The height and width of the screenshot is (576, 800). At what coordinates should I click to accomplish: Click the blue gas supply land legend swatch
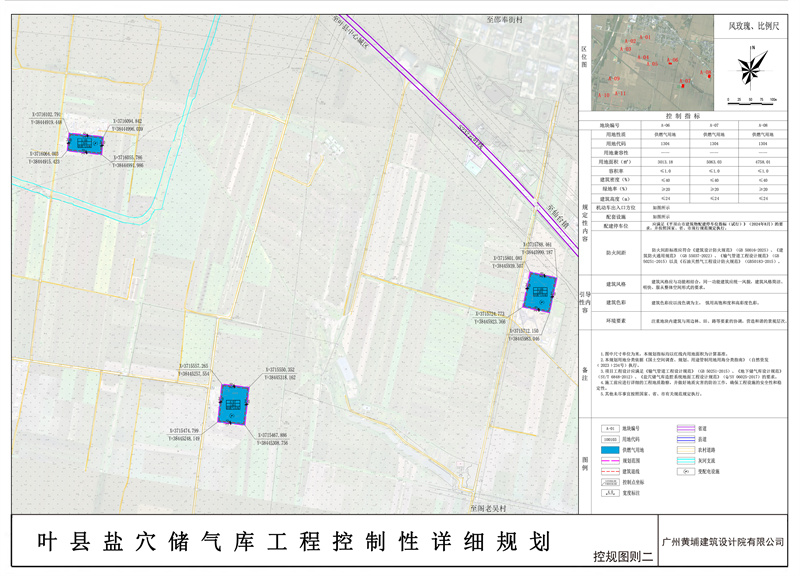[609, 452]
